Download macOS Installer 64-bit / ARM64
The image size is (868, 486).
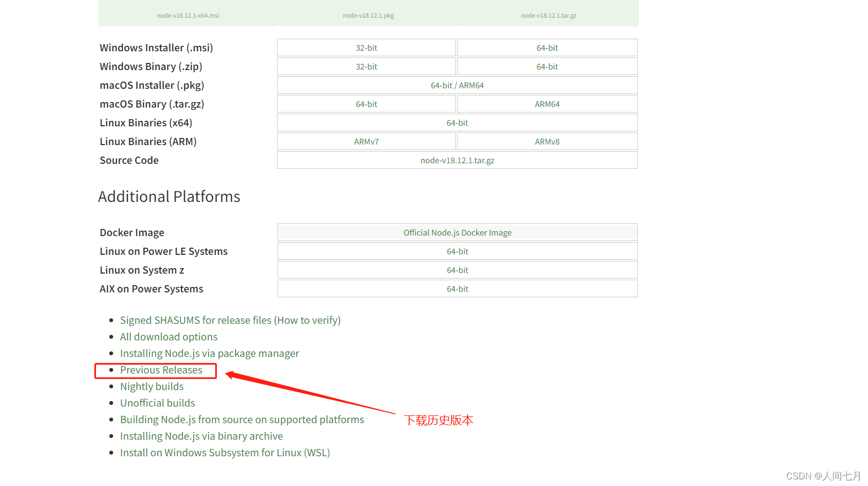(457, 86)
